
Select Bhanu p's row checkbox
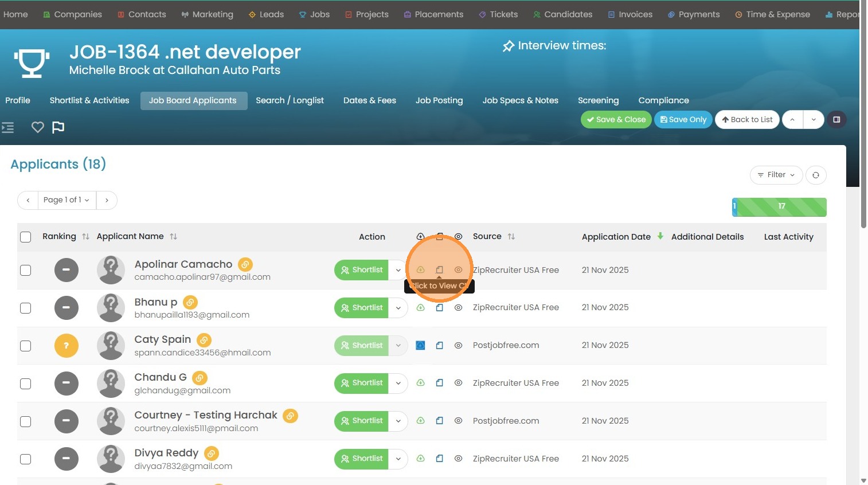click(26, 308)
